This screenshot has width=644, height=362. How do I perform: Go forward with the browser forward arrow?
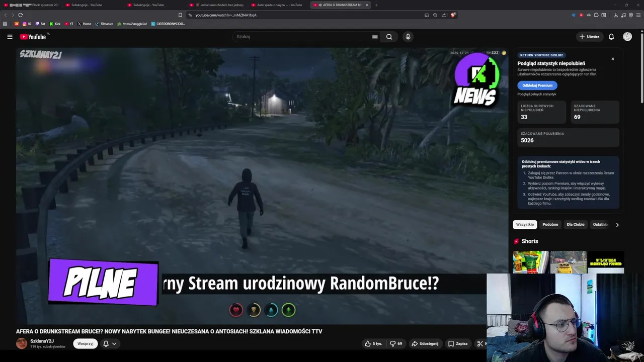click(13, 15)
